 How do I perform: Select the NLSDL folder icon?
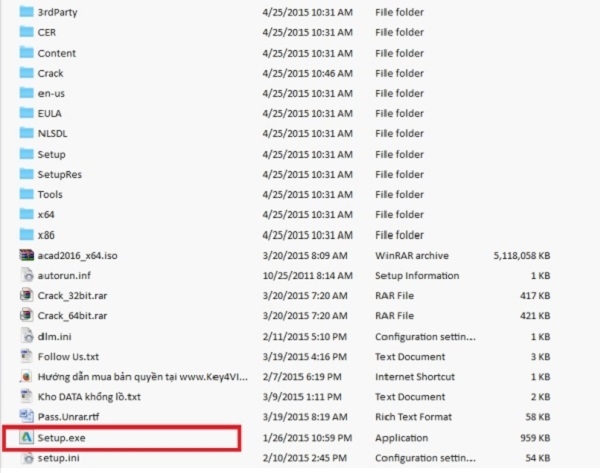click(x=26, y=133)
